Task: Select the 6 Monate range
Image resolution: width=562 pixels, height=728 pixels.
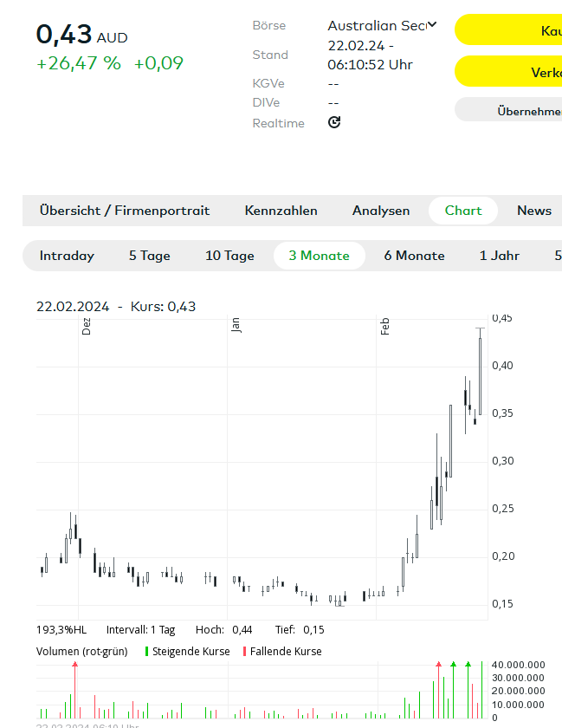Action: coord(414,256)
